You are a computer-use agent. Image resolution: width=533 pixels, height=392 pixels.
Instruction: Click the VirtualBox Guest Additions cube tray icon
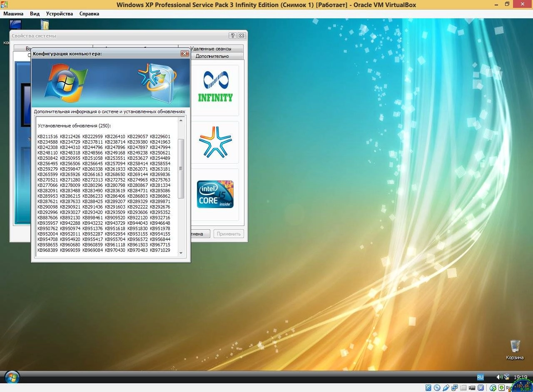506,377
